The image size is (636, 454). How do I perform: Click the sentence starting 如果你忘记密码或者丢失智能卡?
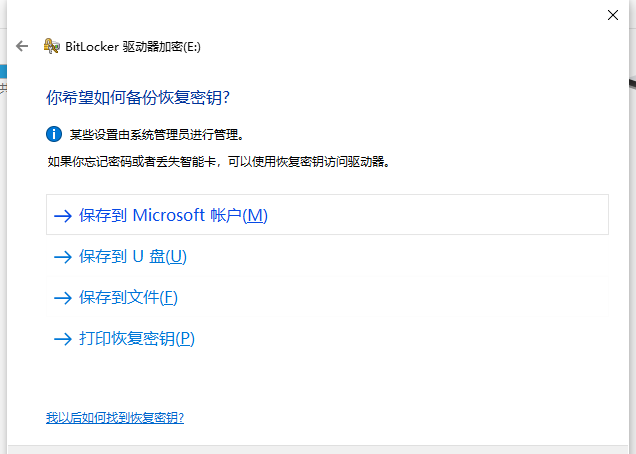(219, 161)
